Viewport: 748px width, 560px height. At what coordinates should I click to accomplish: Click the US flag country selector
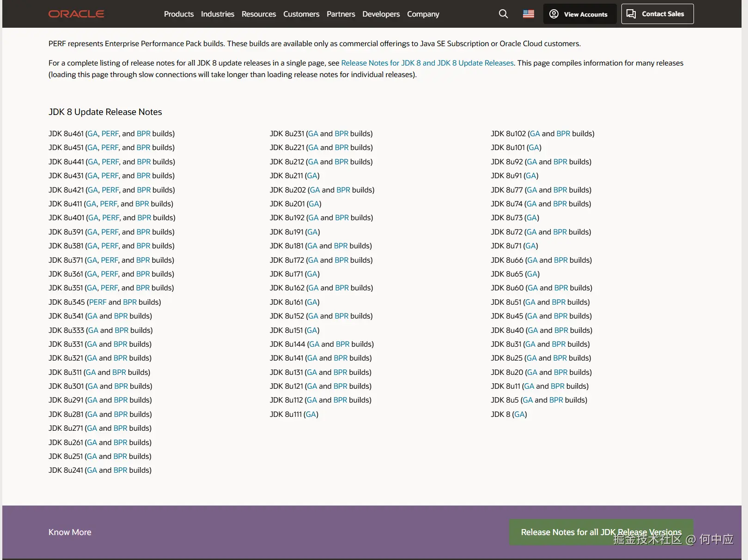pyautogui.click(x=529, y=14)
